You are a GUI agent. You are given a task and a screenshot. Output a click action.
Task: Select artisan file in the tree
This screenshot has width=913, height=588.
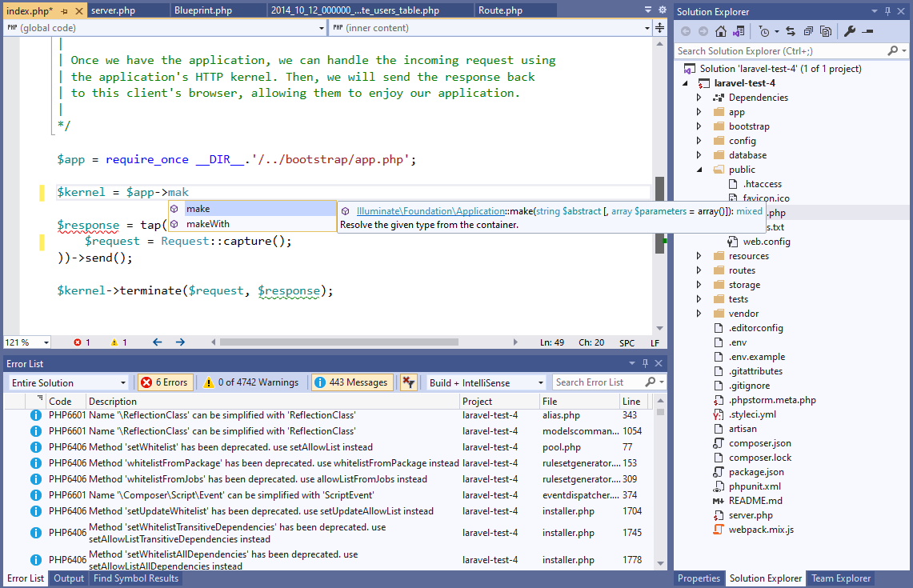743,429
